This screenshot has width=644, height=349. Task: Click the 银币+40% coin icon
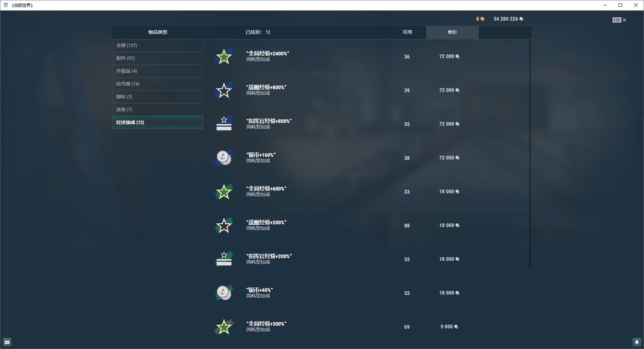click(x=224, y=293)
